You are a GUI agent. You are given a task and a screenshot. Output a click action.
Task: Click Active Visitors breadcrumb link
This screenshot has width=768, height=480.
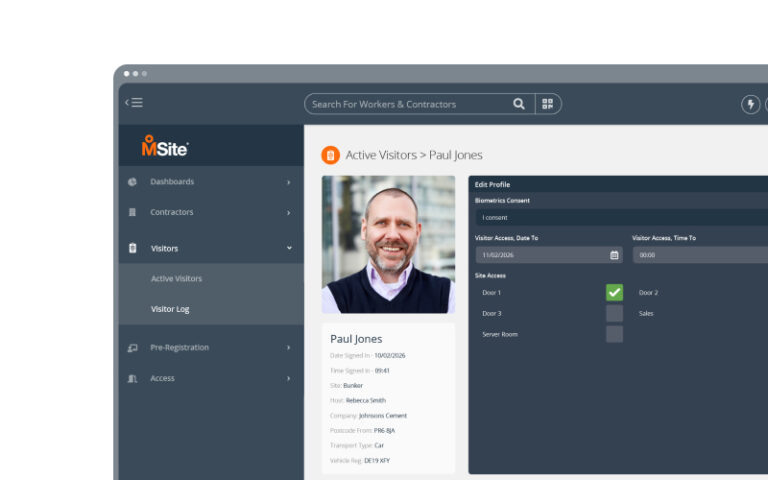[381, 155]
